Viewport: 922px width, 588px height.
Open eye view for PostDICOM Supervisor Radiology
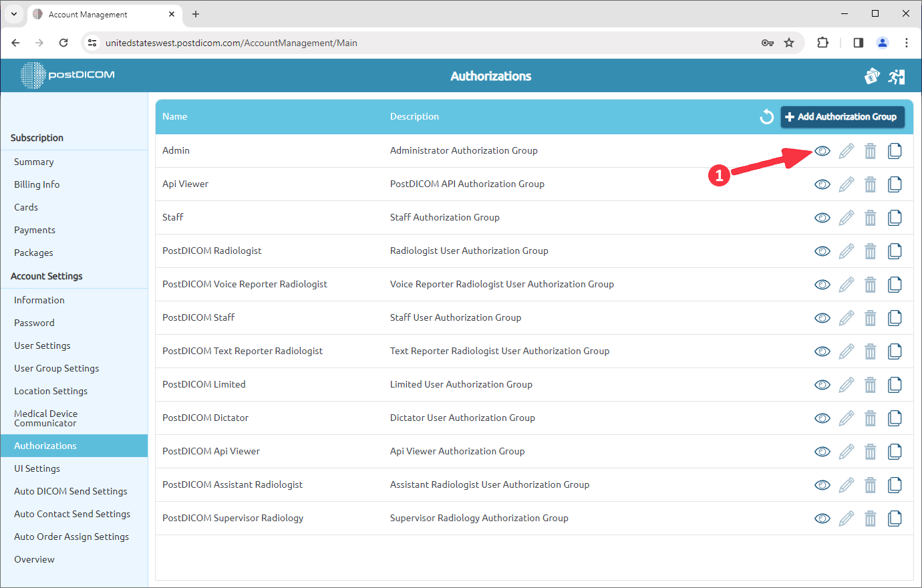[822, 518]
